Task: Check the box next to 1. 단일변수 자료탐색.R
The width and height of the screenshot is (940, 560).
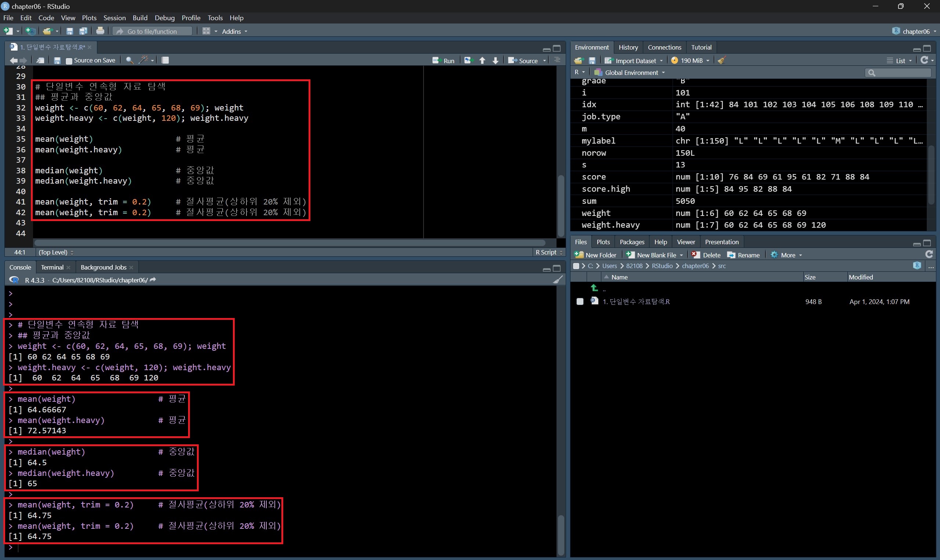Action: tap(580, 301)
